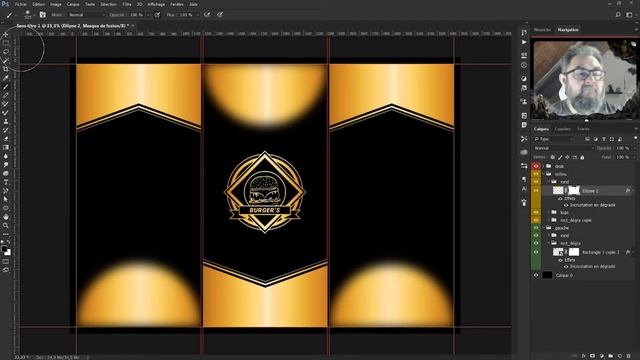Toggle Quick Mask mode icon
Viewport: 640px width, 360px height.
[x=6, y=262]
